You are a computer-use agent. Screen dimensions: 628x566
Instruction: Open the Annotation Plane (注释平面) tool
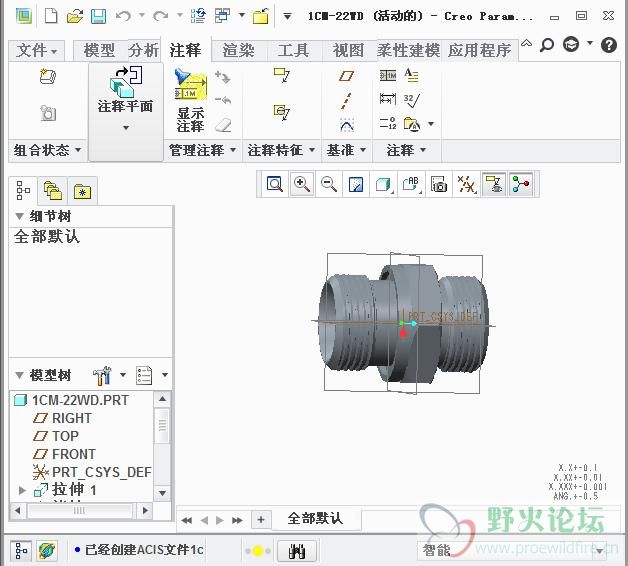click(126, 89)
